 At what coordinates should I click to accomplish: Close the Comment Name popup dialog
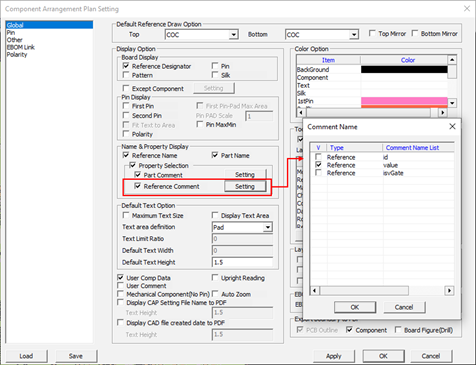tap(452, 127)
